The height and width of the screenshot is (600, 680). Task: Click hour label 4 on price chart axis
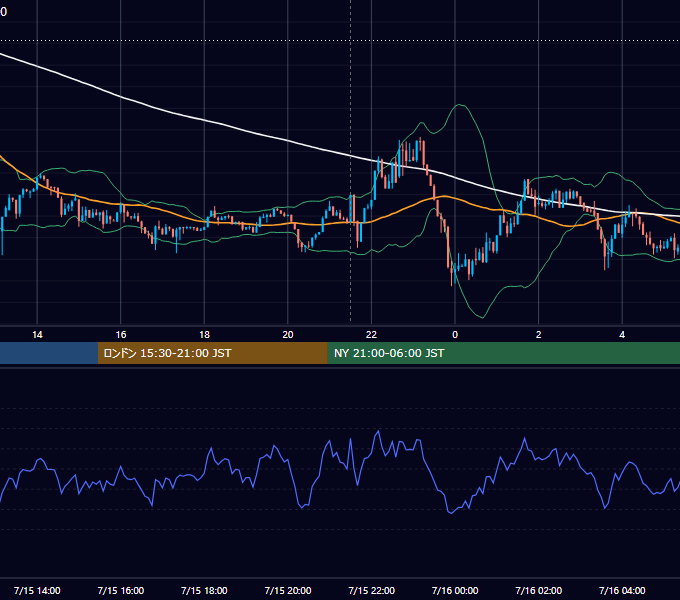pos(622,335)
